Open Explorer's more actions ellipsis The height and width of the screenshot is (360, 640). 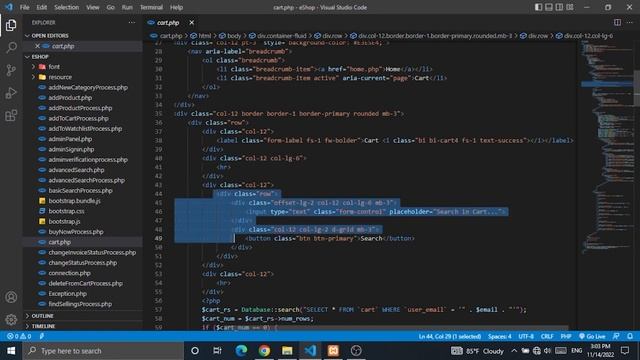131,22
